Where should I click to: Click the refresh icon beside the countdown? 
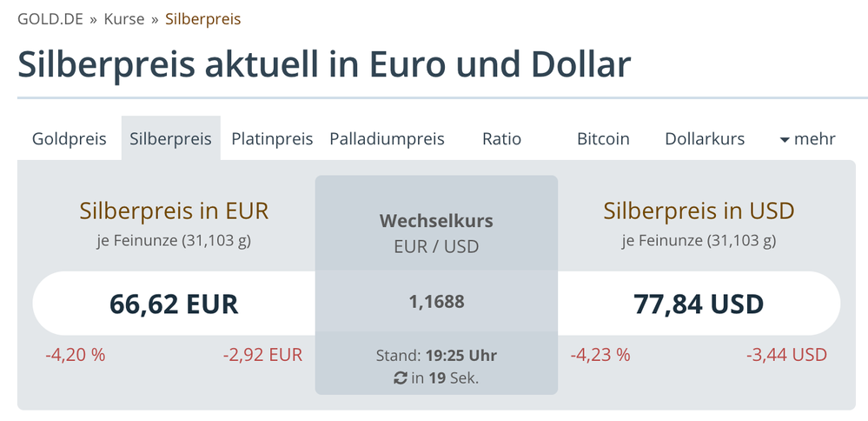(401, 378)
